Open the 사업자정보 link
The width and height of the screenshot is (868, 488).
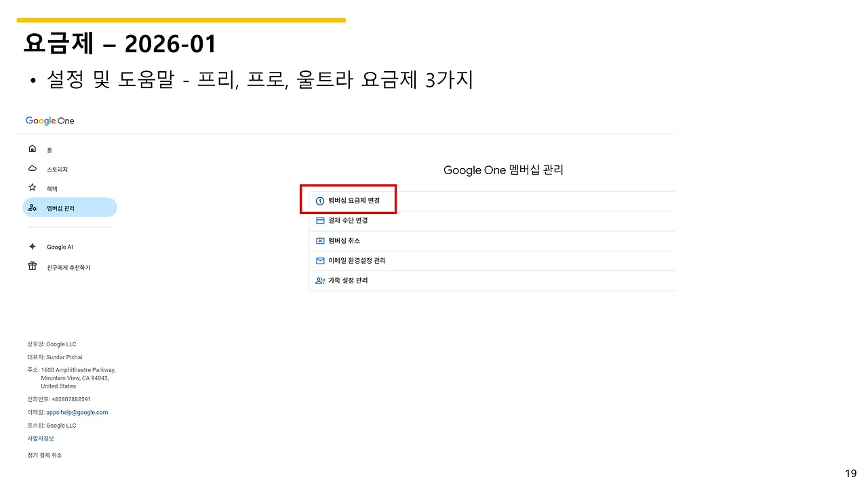pos(41,438)
